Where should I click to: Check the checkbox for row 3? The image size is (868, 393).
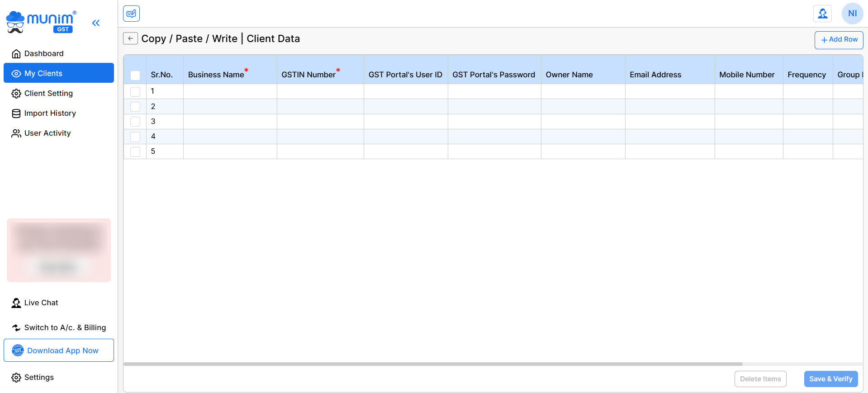pos(135,122)
